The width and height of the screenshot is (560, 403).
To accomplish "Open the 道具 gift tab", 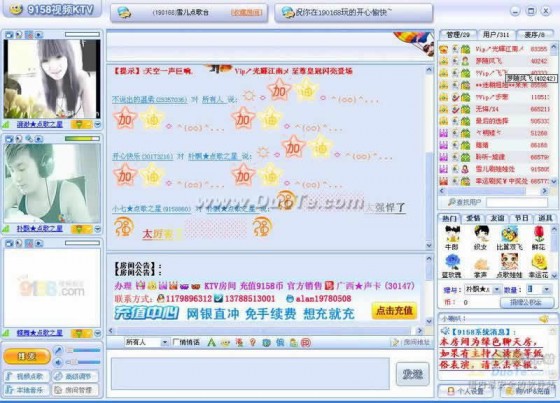I will (545, 218).
